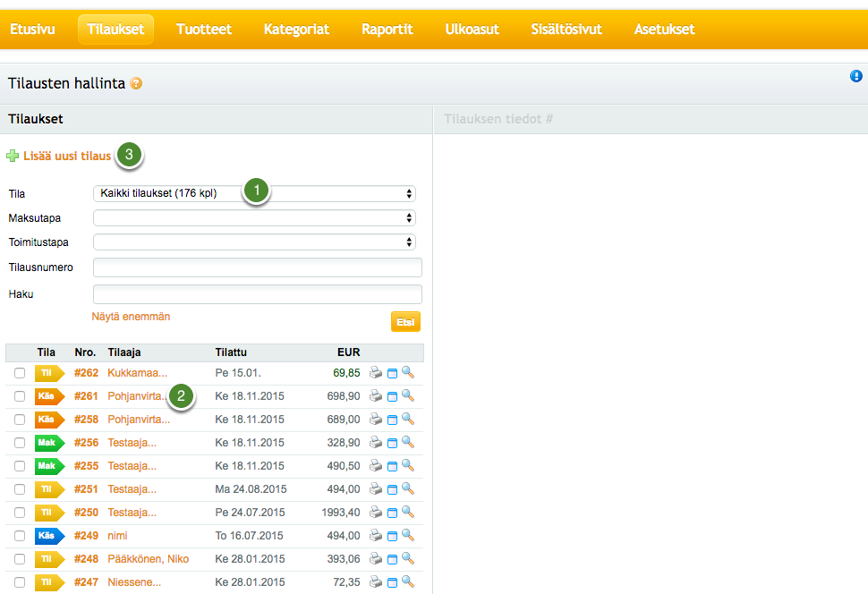The height and width of the screenshot is (594, 868).
Task: Check the box for order #256
Action: [20, 443]
